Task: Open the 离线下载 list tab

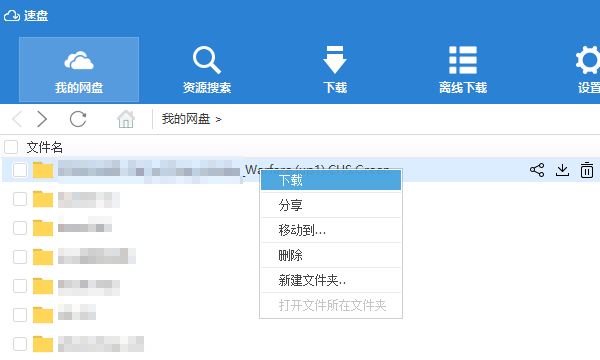Action: tap(463, 69)
